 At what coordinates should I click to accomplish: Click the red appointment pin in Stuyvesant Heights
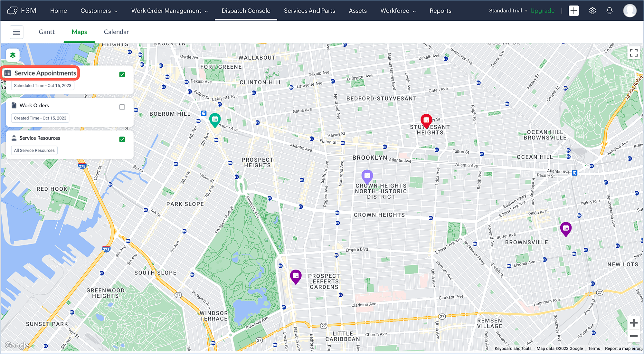pos(426,120)
